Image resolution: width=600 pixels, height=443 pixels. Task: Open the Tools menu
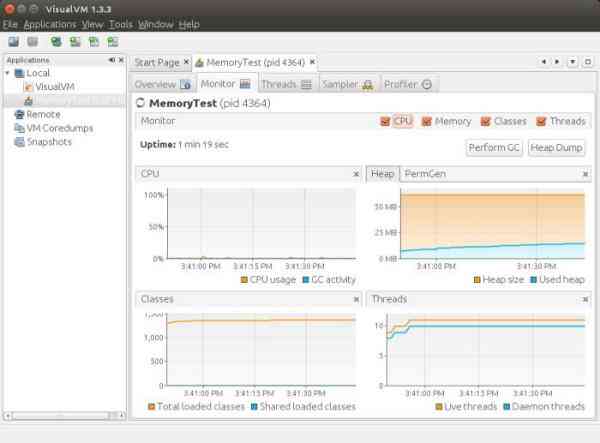coord(121,24)
